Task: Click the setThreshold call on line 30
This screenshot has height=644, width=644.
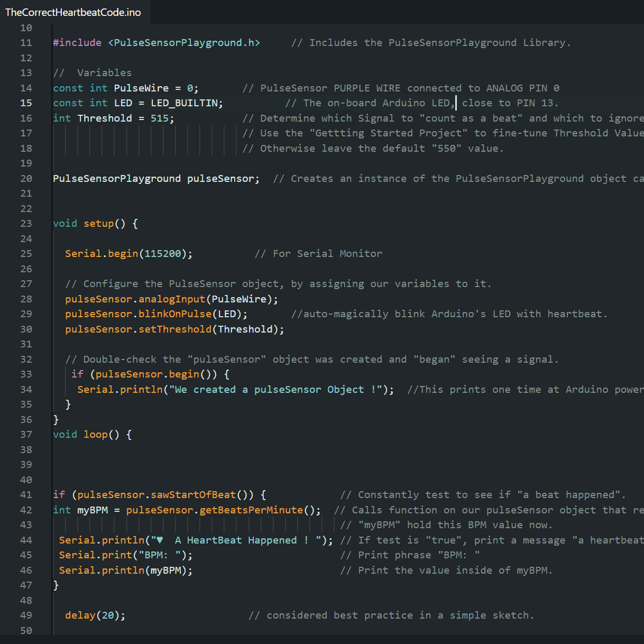Action: coord(175,329)
